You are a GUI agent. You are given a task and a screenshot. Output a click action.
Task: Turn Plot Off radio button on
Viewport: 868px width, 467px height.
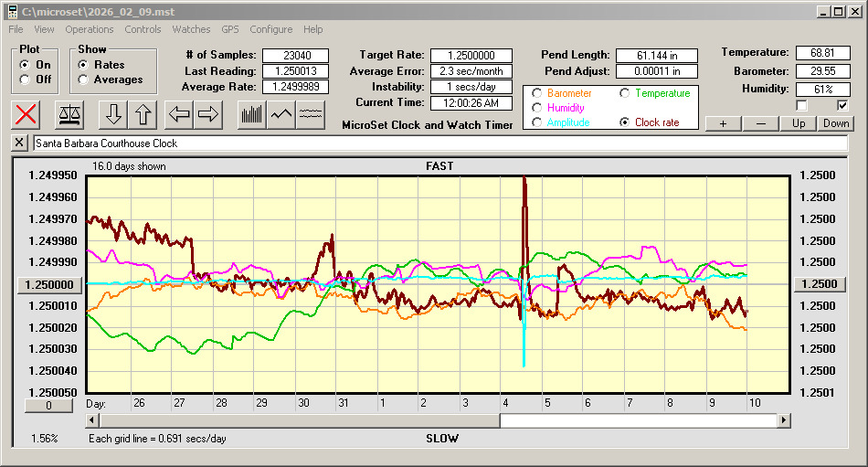click(25, 80)
